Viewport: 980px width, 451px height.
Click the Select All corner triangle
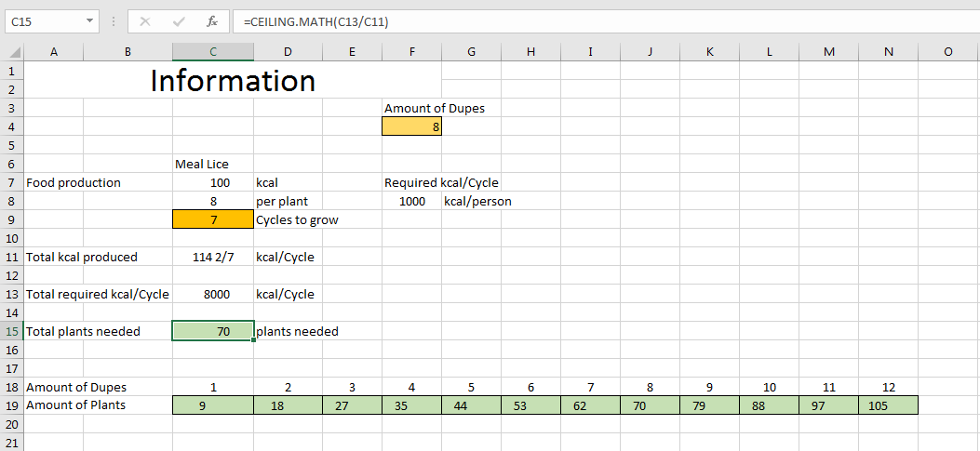click(12, 52)
